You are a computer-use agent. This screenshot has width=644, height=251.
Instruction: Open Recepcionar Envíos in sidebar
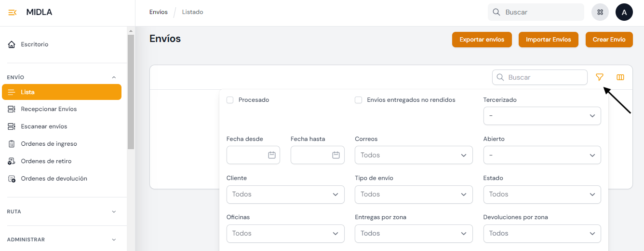(49, 109)
